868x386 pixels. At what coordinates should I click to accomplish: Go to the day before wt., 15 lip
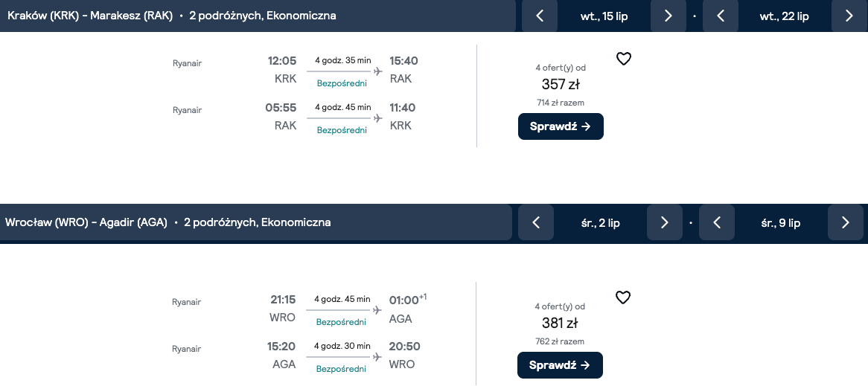[x=540, y=16]
